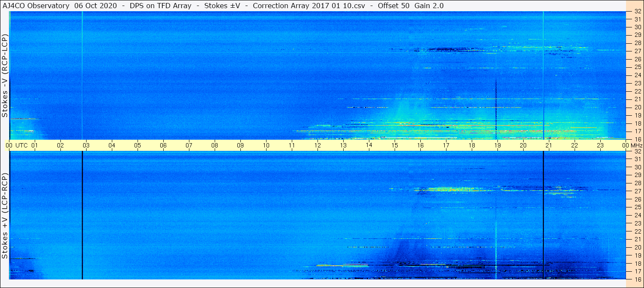This screenshot has width=644, height=288.
Task: Select hour "08" on the UTC axis
Action: click(215, 145)
